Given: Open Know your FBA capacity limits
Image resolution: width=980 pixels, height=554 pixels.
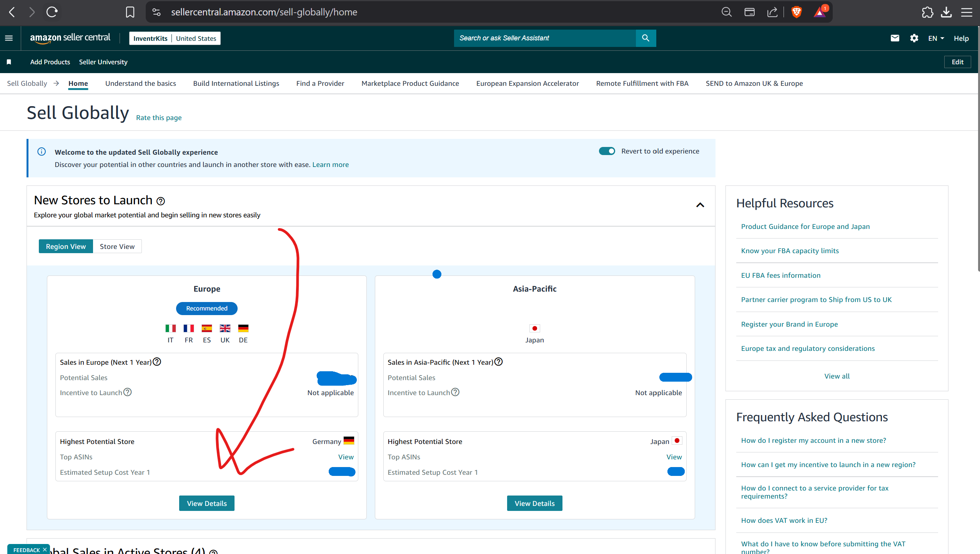Looking at the screenshot, I should 790,251.
